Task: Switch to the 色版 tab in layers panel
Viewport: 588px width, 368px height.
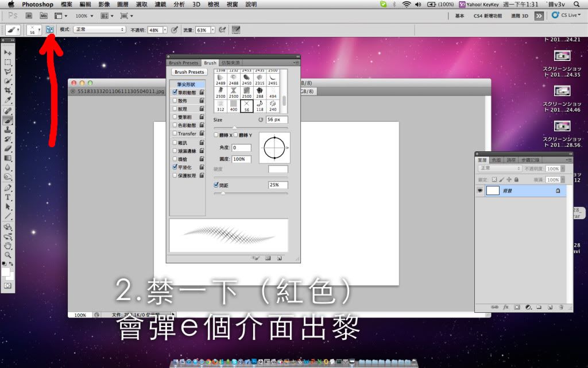Action: click(496, 160)
